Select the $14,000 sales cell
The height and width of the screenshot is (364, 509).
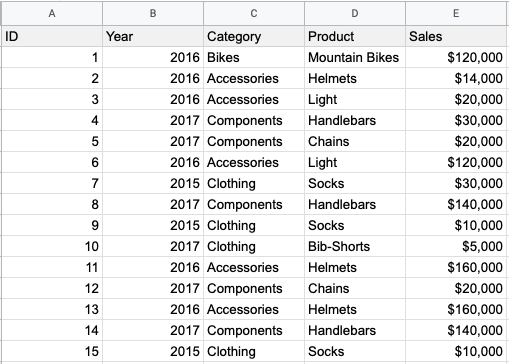coord(456,78)
